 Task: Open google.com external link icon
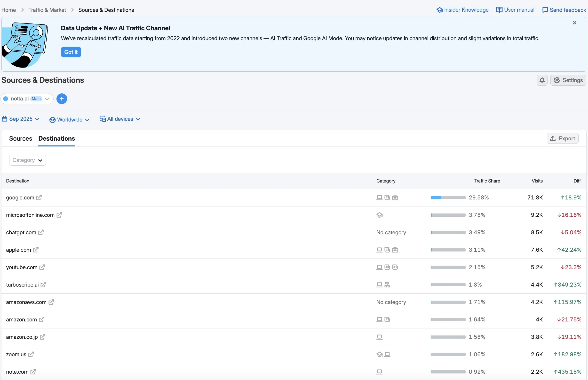point(39,198)
